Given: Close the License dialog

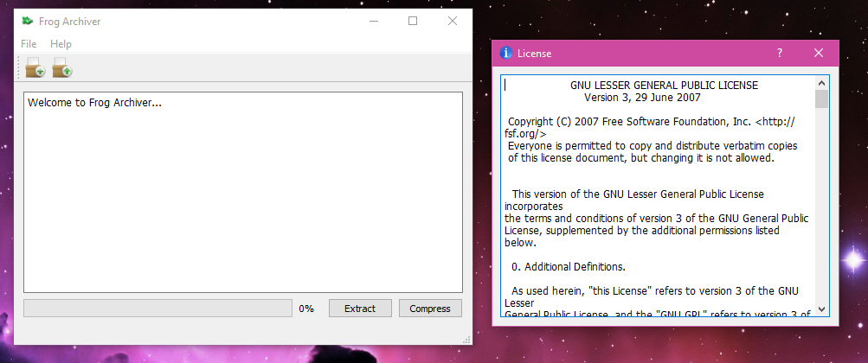Looking at the screenshot, I should point(819,53).
